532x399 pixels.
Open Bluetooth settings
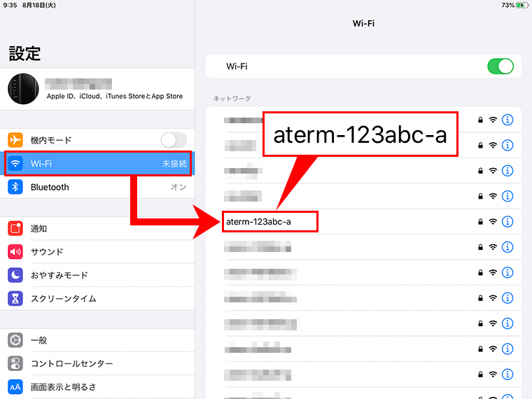tap(98, 187)
